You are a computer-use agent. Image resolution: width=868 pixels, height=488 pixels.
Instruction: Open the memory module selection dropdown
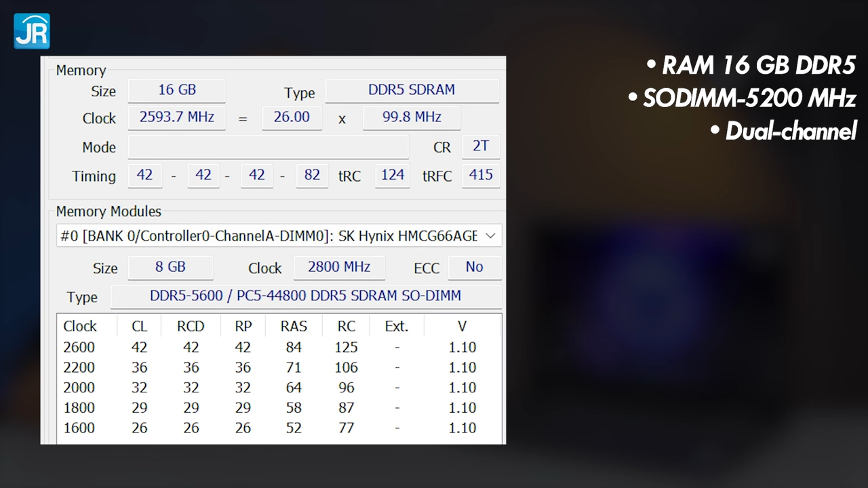[x=279, y=236]
